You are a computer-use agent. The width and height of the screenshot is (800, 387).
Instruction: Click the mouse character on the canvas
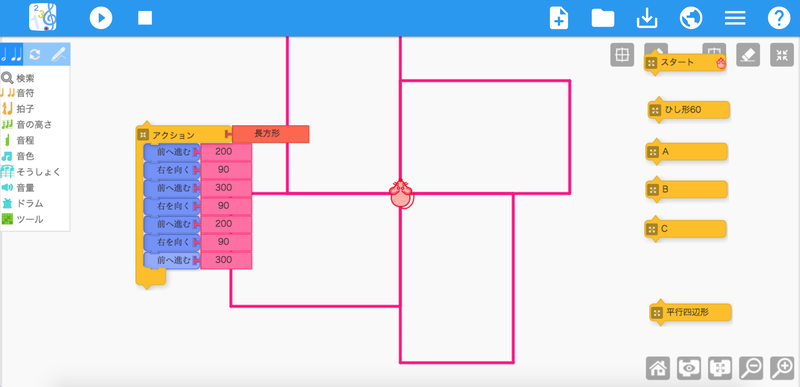pos(402,194)
